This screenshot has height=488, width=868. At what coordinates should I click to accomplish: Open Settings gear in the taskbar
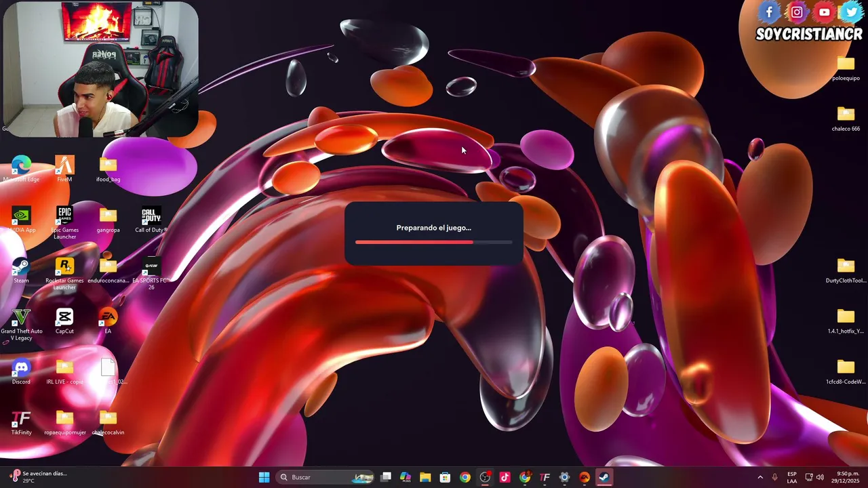[x=564, y=477]
